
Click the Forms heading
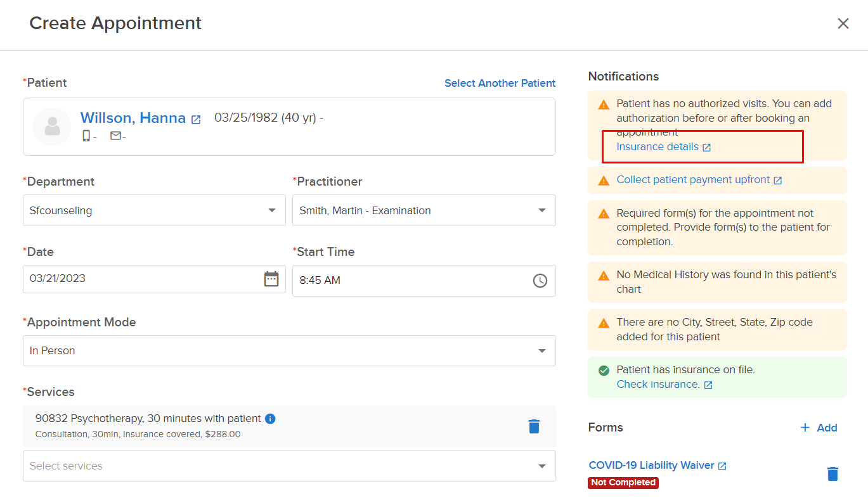click(606, 428)
